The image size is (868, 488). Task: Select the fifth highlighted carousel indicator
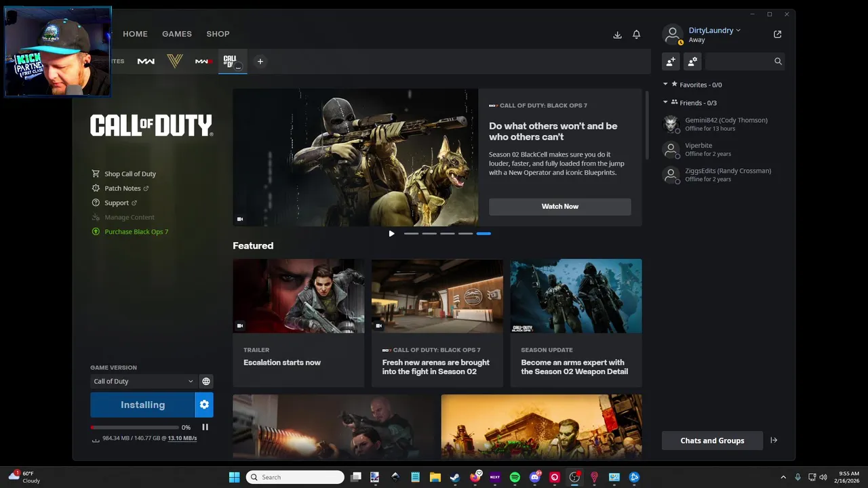pos(484,233)
